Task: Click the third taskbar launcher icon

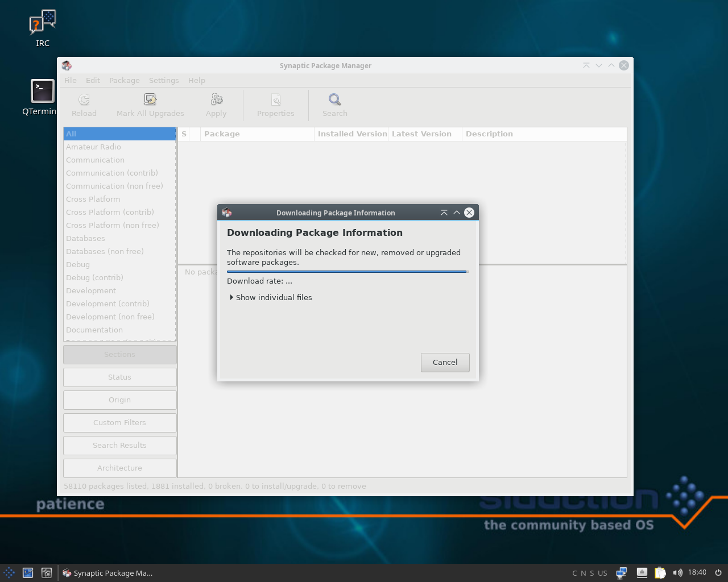Action: [47, 573]
